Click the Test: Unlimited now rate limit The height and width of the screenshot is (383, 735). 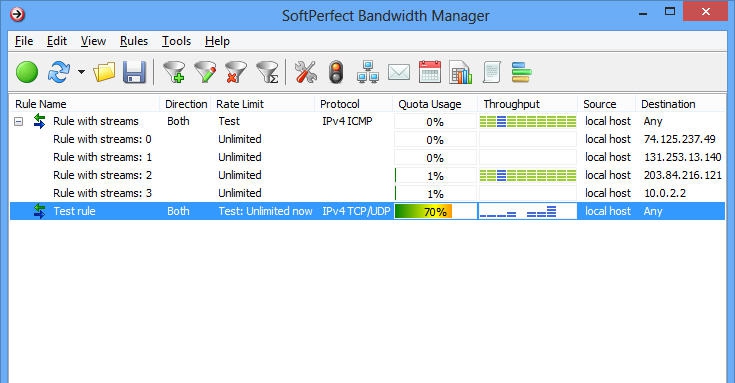[265, 211]
